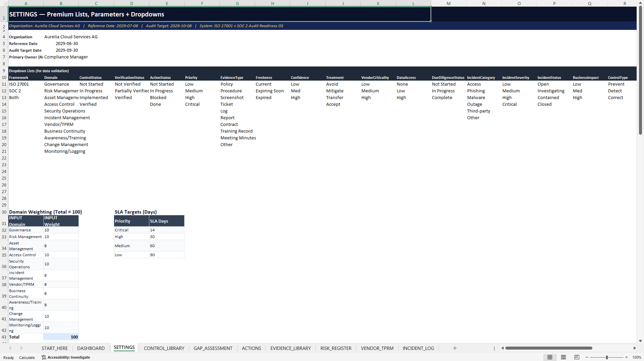Select the SETTINGS title cell
644x361 pixels.
point(219,14)
